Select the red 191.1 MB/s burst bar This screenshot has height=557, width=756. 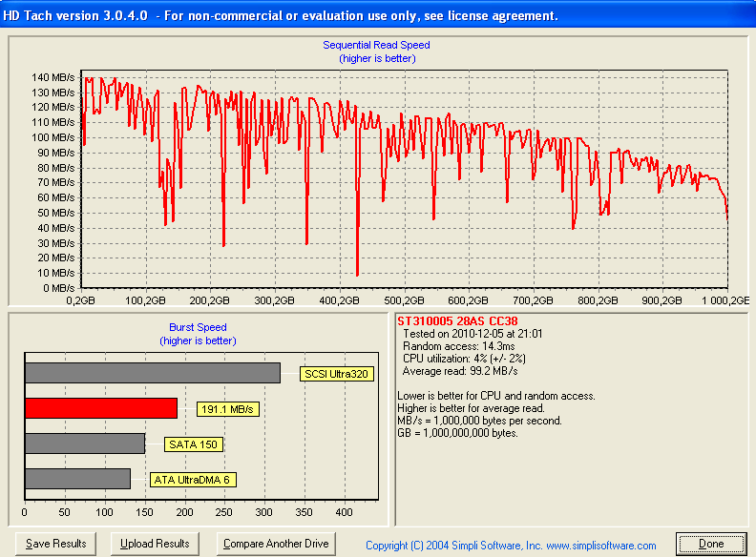pos(101,408)
